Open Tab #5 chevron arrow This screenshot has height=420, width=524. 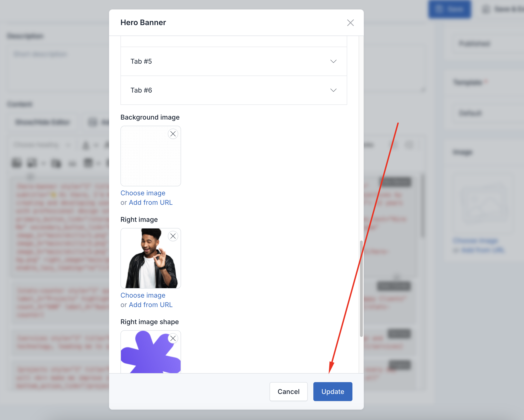pyautogui.click(x=333, y=61)
